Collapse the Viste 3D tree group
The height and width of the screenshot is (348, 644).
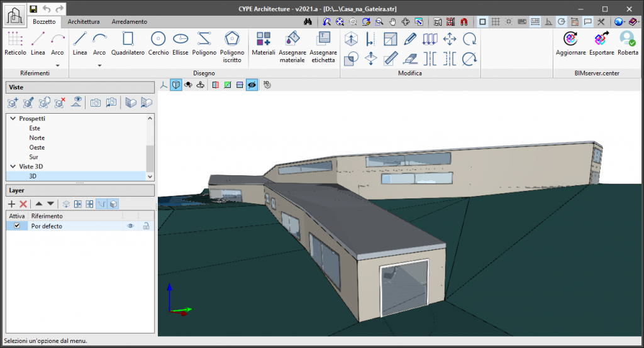[13, 166]
